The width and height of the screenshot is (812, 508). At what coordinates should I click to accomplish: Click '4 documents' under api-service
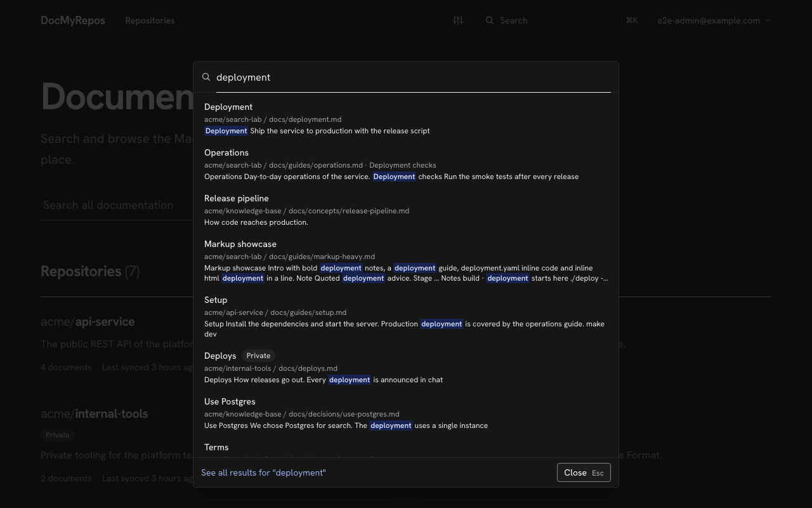66,367
